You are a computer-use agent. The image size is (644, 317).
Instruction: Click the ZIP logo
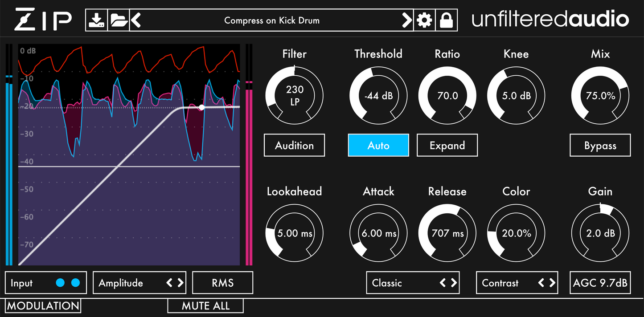pyautogui.click(x=43, y=20)
